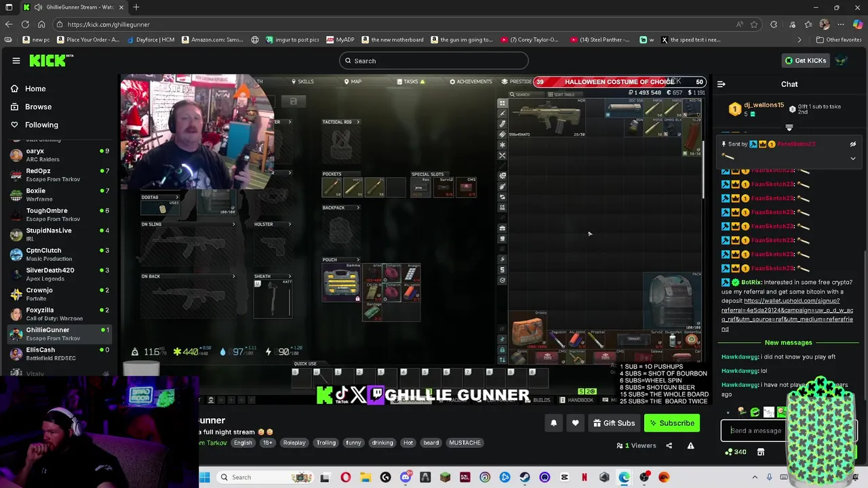Click dj_wellons15 top gifter name
The image size is (868, 488).
(x=764, y=105)
